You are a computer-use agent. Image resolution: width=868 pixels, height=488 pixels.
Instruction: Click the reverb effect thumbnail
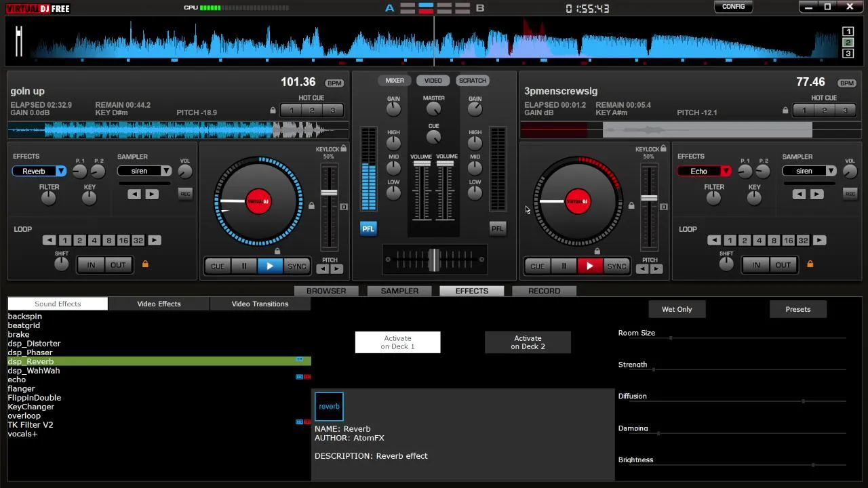[x=329, y=407]
